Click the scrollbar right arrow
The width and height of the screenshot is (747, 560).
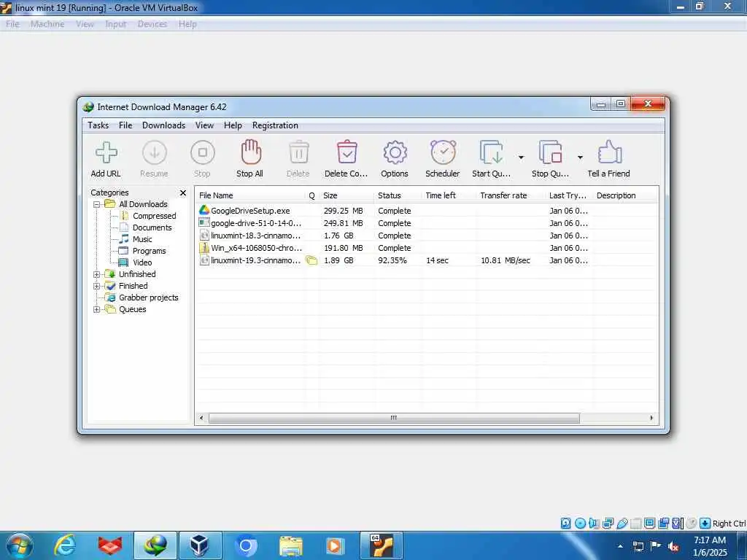[x=651, y=418]
